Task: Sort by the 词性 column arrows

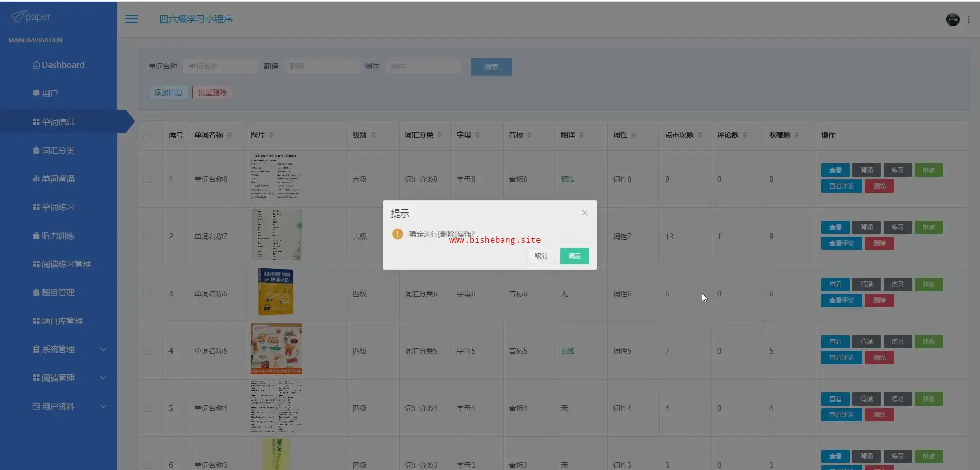Action: click(633, 135)
